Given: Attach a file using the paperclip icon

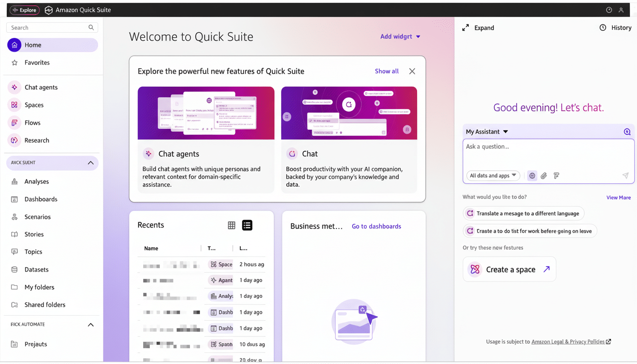Looking at the screenshot, I should (x=544, y=175).
